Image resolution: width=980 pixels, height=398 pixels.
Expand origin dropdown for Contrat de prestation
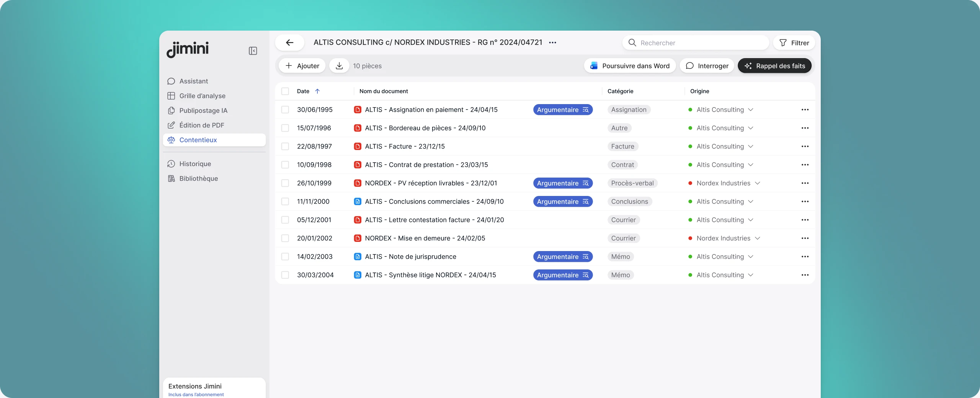pos(751,165)
